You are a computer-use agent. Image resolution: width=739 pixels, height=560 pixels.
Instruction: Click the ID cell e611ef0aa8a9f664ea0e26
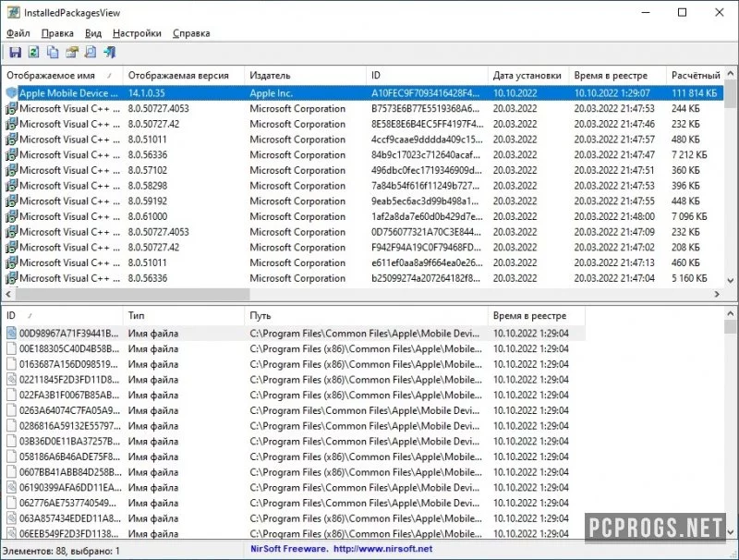pos(427,263)
